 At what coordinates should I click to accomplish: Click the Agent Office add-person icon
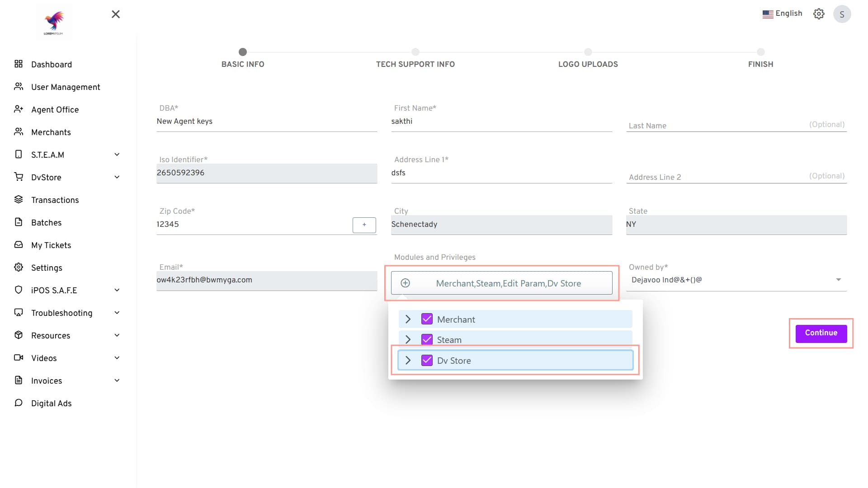19,109
